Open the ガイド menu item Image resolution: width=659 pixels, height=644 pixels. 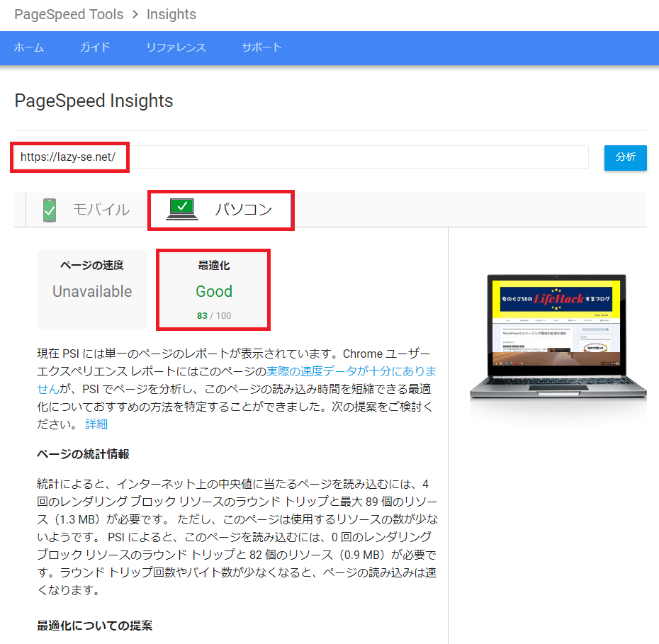[95, 47]
